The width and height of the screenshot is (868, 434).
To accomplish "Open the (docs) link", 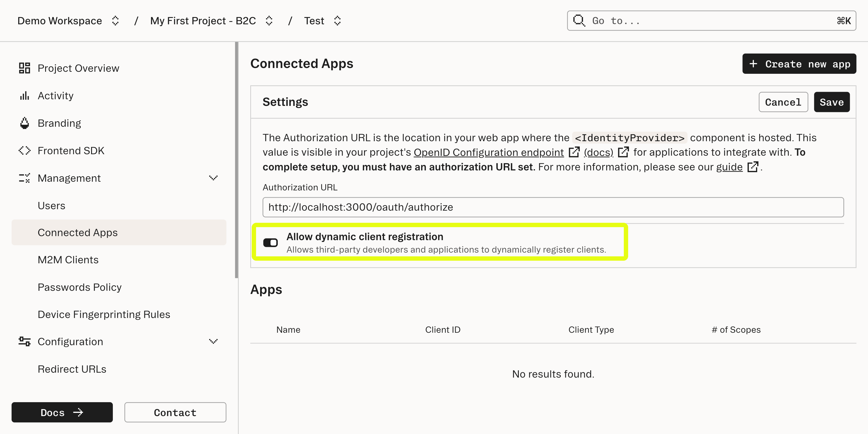I will point(598,152).
